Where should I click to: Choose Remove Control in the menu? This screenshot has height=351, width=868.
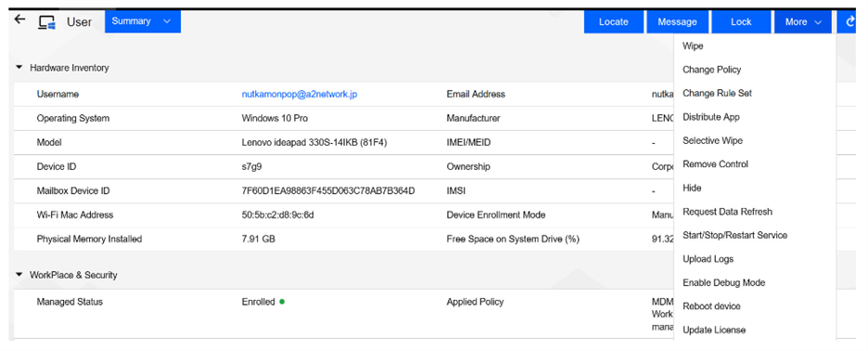pyautogui.click(x=715, y=164)
